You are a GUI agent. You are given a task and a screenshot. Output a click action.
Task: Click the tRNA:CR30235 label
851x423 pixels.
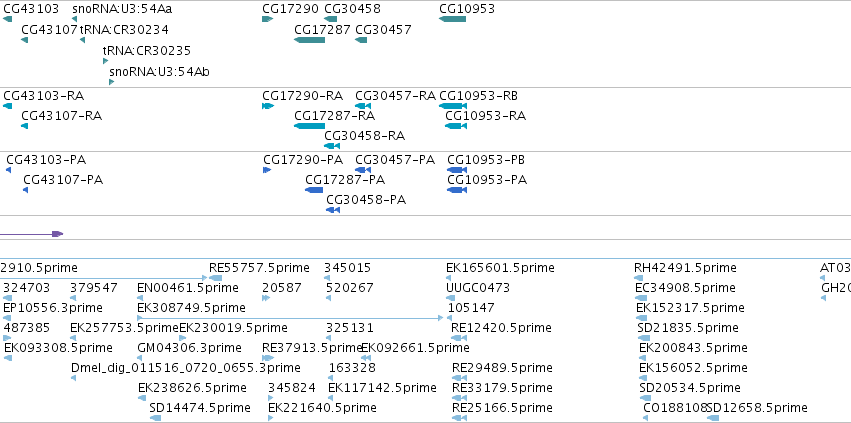pos(147,50)
